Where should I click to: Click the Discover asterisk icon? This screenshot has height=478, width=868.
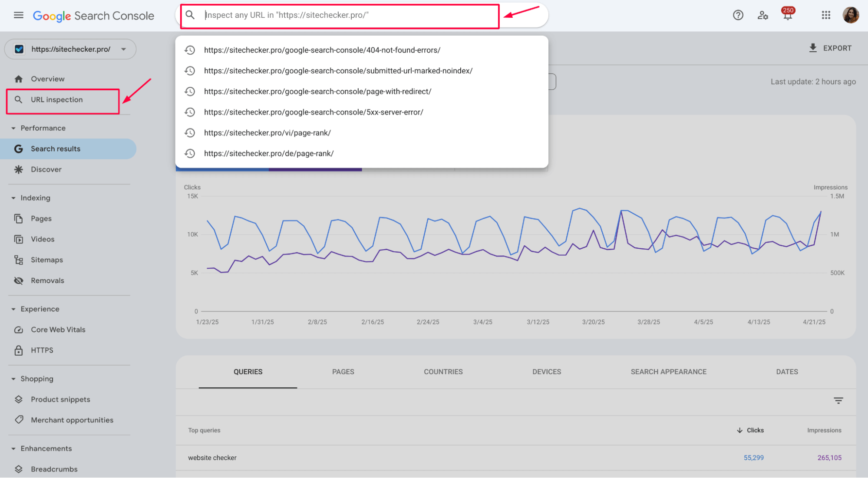point(18,169)
